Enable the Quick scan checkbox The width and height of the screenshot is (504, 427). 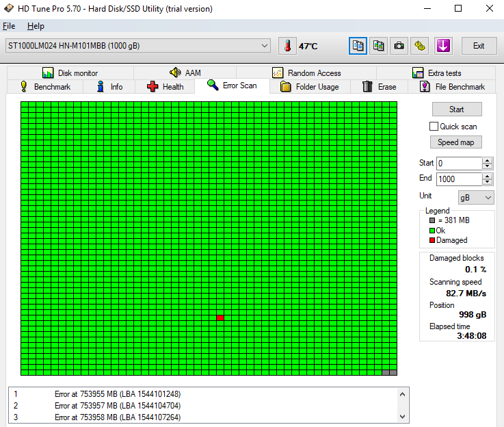point(434,127)
